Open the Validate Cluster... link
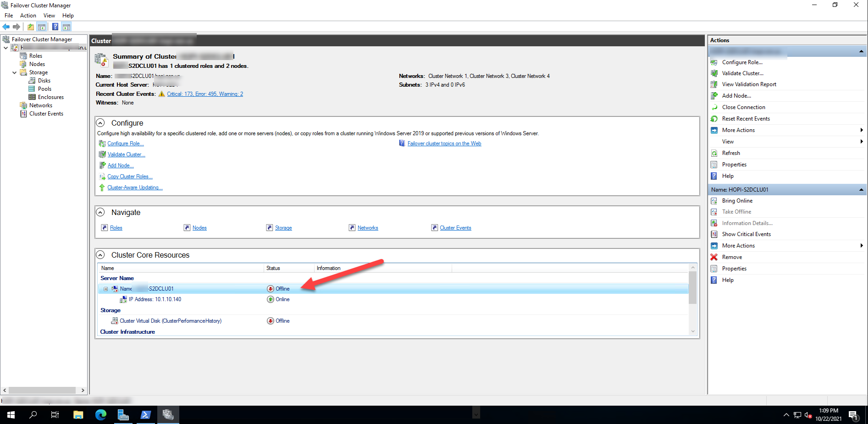The width and height of the screenshot is (868, 424). click(x=126, y=154)
